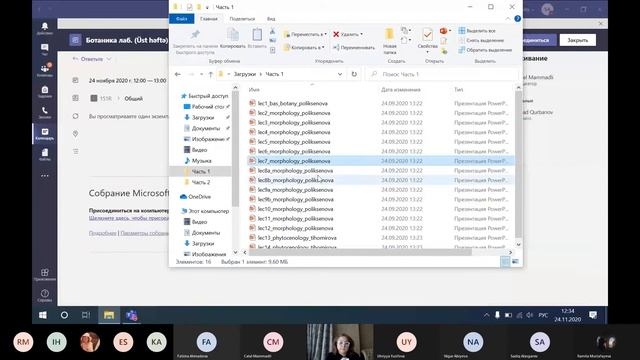This screenshot has height=360, width=640.
Task: Show hidden tray icons with the chevron
Action: (x=487, y=315)
